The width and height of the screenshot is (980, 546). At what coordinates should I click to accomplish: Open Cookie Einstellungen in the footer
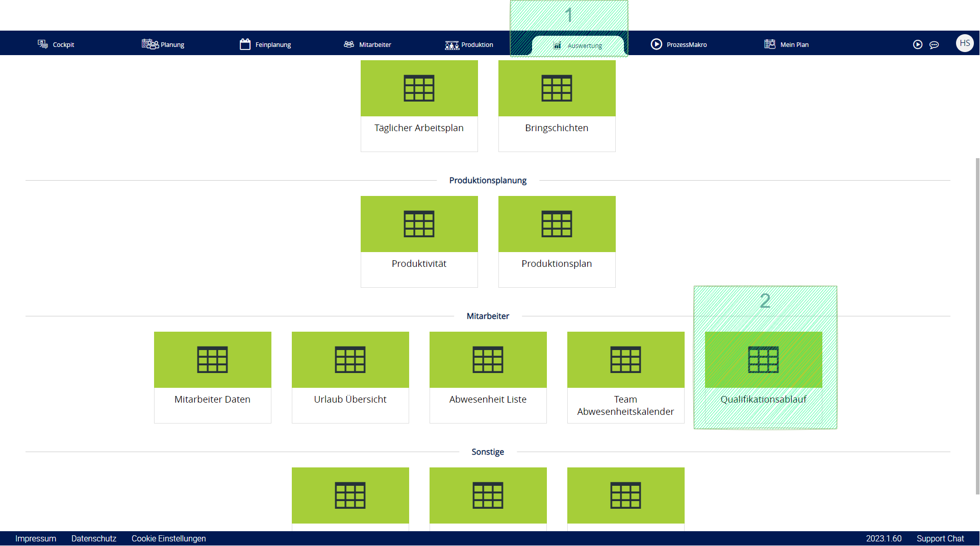point(168,538)
